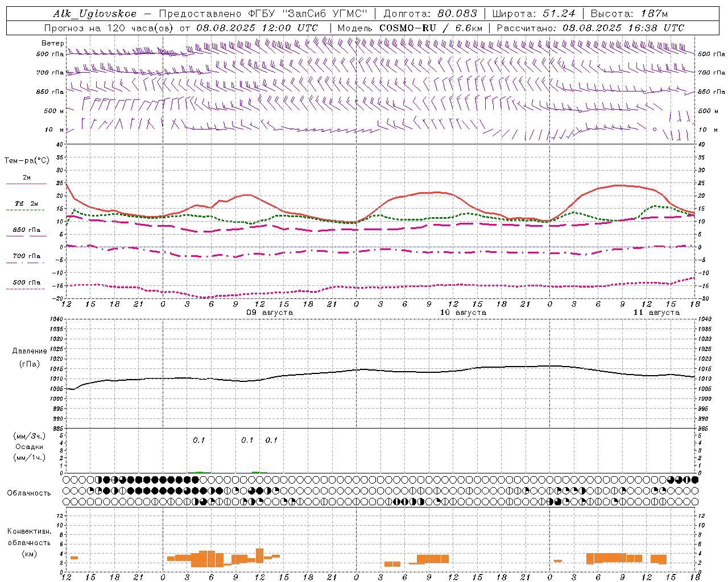Click the 700 гПа temperature legend entry
The image size is (728, 582).
tap(26, 256)
